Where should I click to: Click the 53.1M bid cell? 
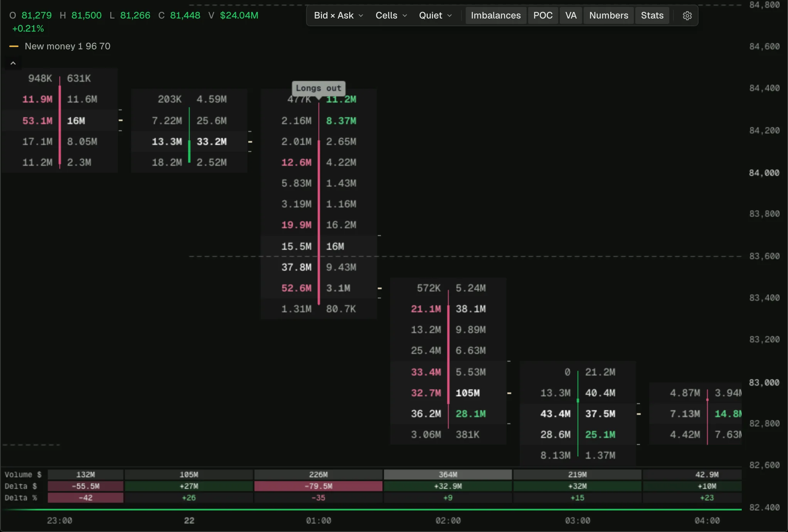(37, 121)
